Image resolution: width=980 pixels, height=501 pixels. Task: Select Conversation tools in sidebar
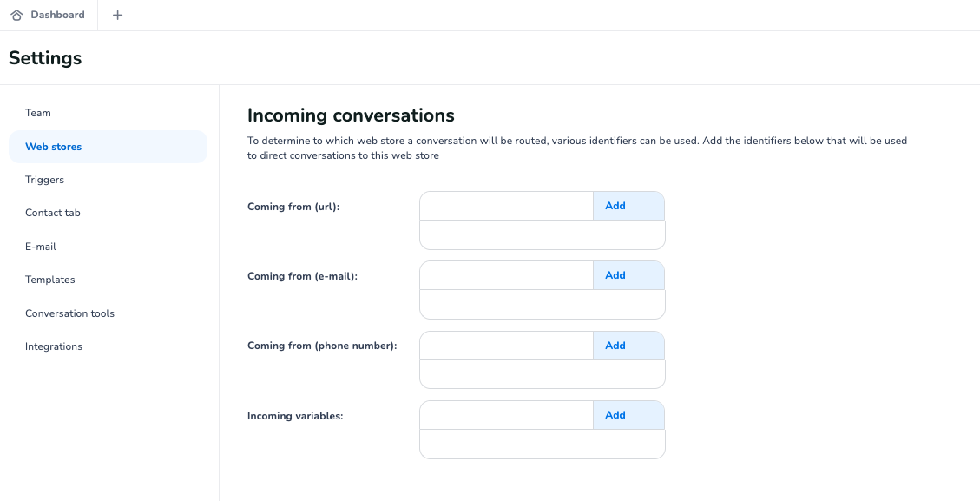coord(69,313)
